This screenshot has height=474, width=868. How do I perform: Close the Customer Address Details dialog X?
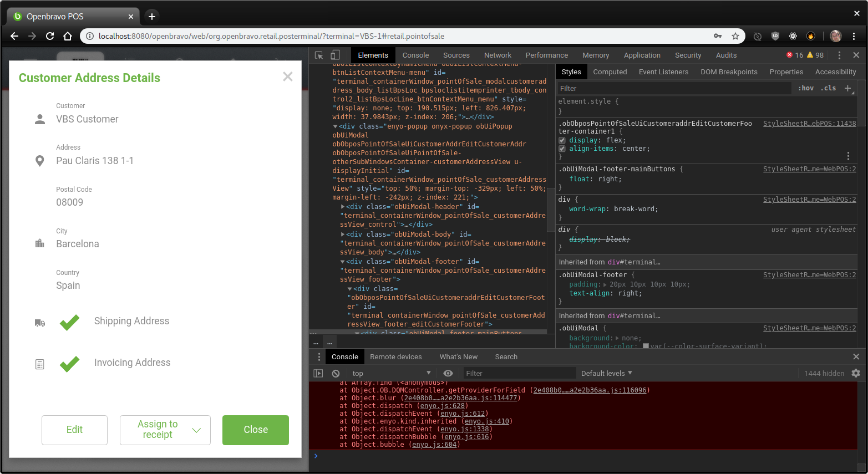[x=287, y=77]
